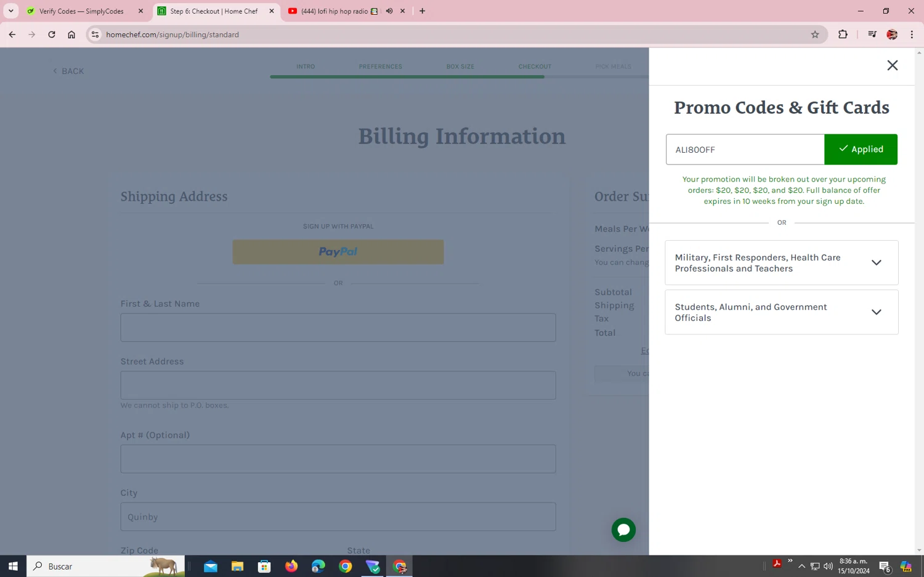Screen dimensions: 924x577
Task: Go forward in browser history
Action: click(x=32, y=34)
